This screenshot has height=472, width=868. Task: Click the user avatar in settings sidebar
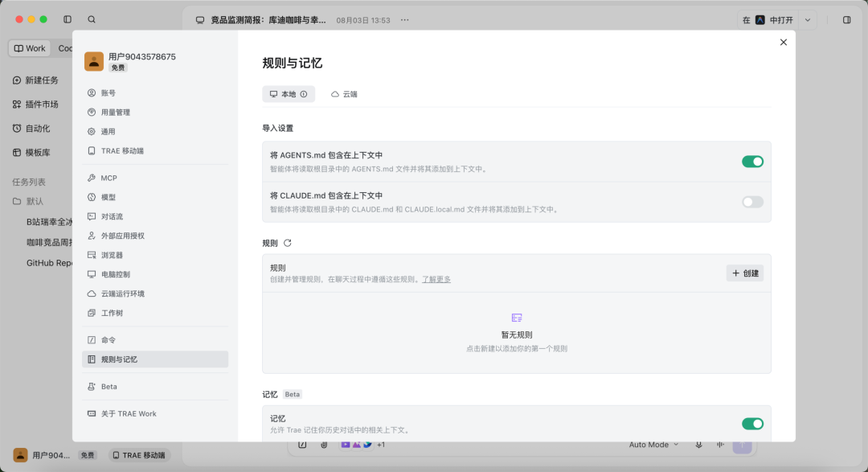tap(94, 61)
